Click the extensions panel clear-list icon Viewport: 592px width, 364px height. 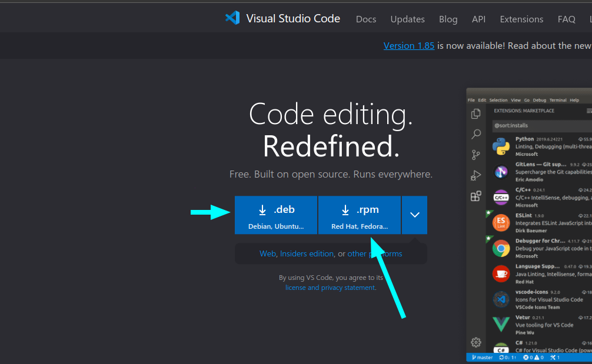point(589,111)
